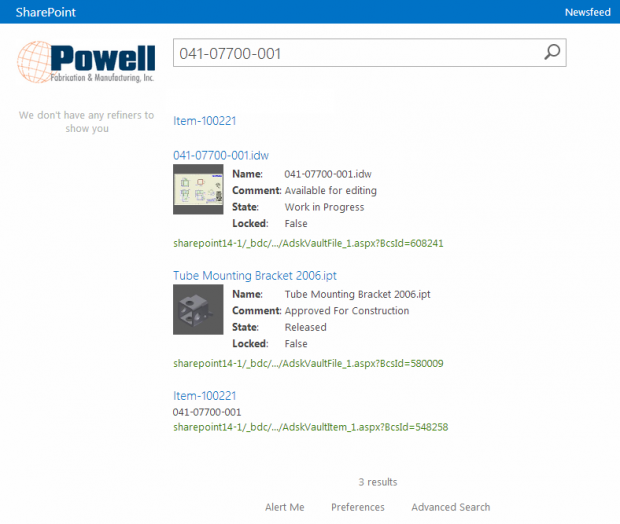Follow the AdskVaultItem URL ending in 548258
Screen dimensions: 620x524
click(x=310, y=427)
